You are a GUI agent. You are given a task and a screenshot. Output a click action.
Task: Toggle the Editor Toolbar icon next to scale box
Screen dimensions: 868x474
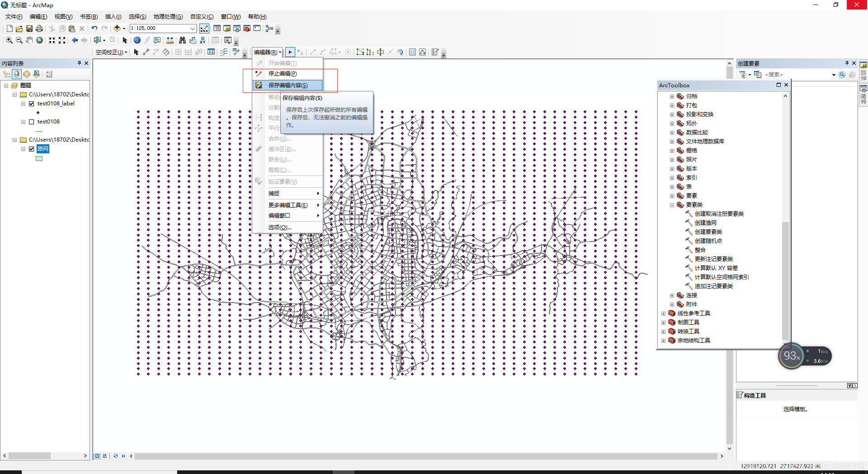point(204,28)
